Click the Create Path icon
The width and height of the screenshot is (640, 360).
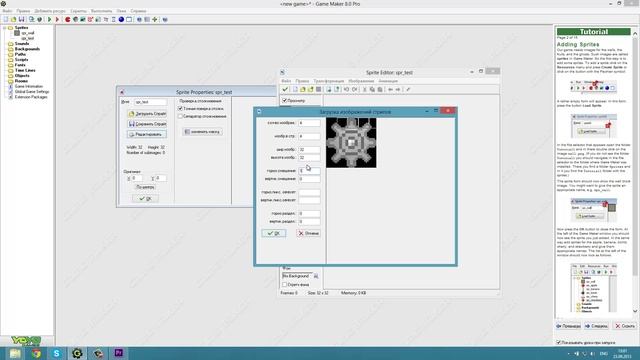coord(91,19)
